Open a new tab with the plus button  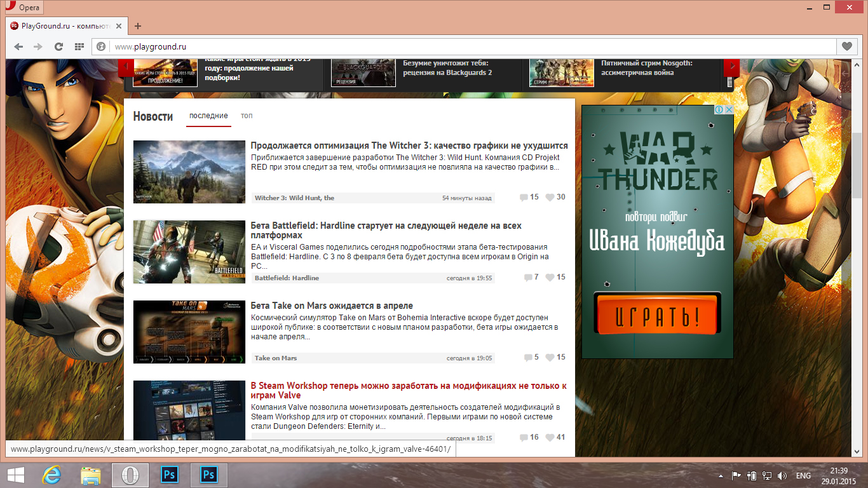tap(138, 26)
